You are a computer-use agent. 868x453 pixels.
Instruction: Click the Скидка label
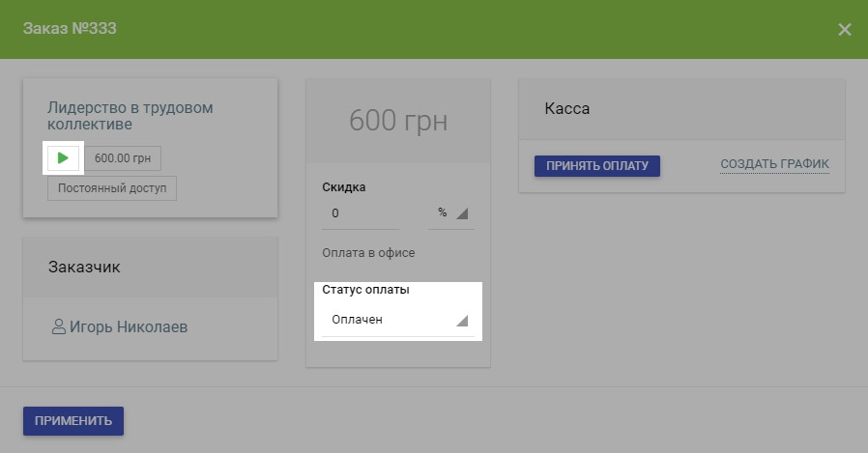[x=343, y=187]
